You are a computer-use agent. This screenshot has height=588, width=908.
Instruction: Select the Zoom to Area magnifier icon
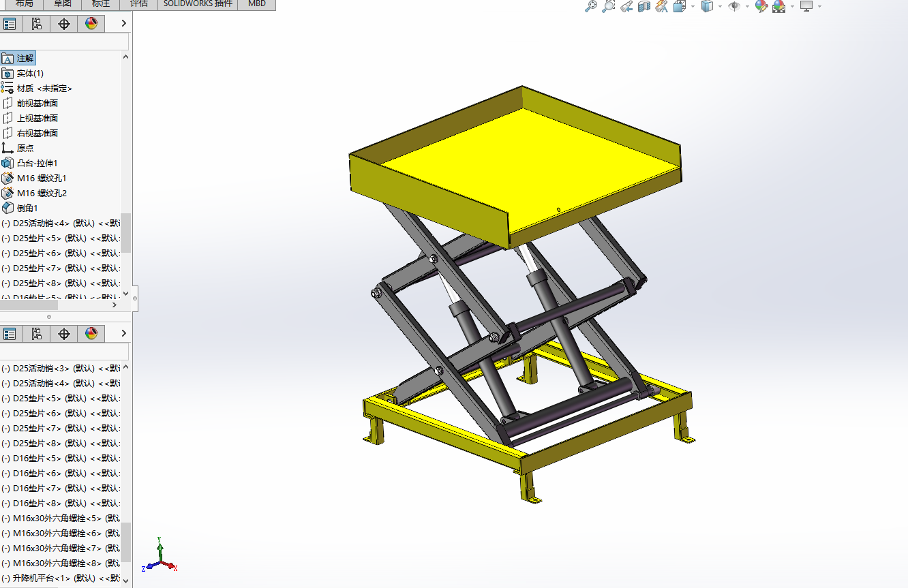(609, 6)
